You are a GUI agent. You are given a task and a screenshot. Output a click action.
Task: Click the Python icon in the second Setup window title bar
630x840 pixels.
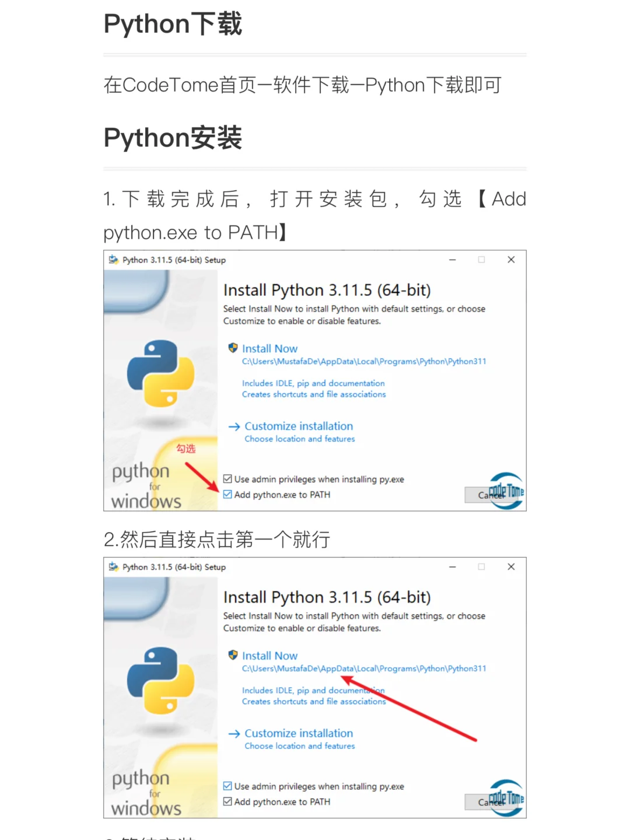click(x=113, y=566)
